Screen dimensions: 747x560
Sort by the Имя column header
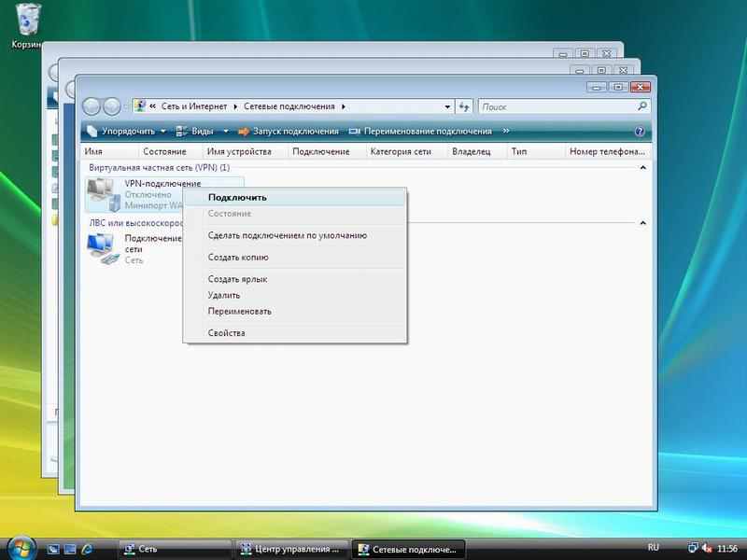(109, 151)
